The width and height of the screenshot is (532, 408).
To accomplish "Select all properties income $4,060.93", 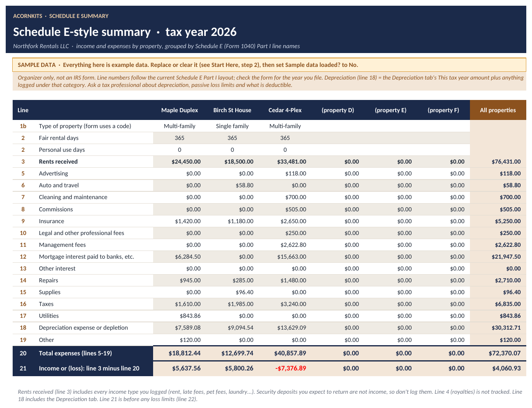I will [x=498, y=368].
